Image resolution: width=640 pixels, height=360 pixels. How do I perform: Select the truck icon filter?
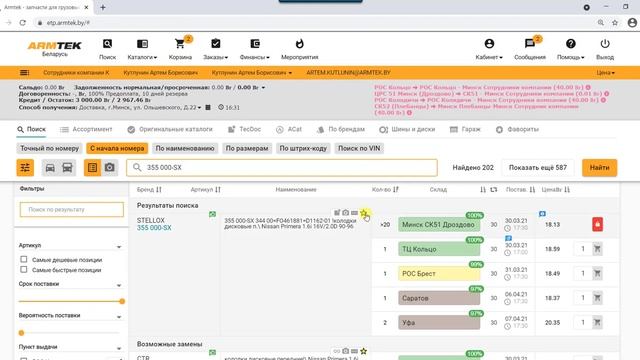point(67,168)
